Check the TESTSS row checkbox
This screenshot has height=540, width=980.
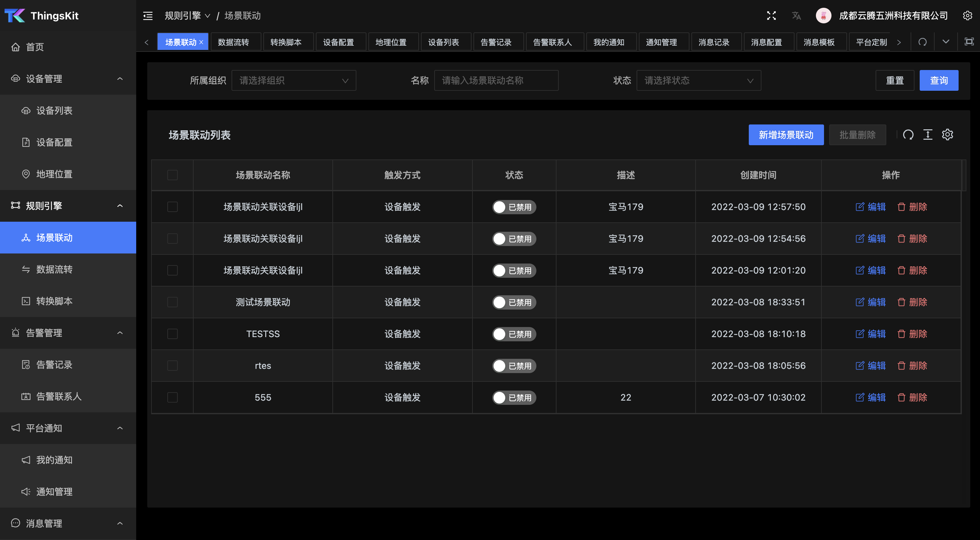point(172,334)
